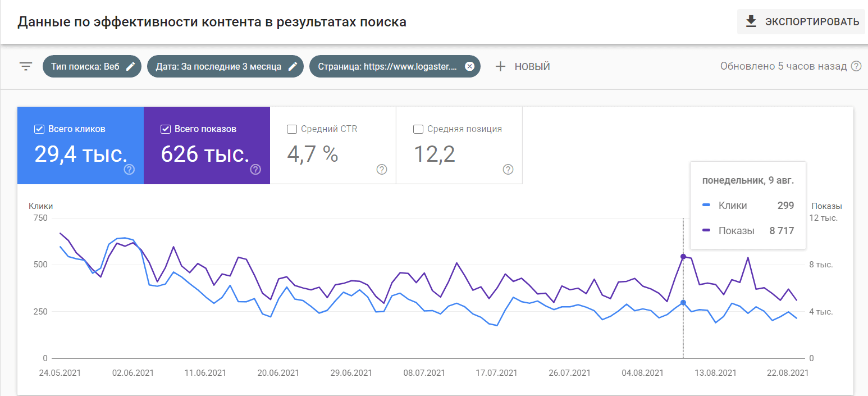Click the 299 clicks value in tooltip
The height and width of the screenshot is (396, 868).
click(x=786, y=206)
